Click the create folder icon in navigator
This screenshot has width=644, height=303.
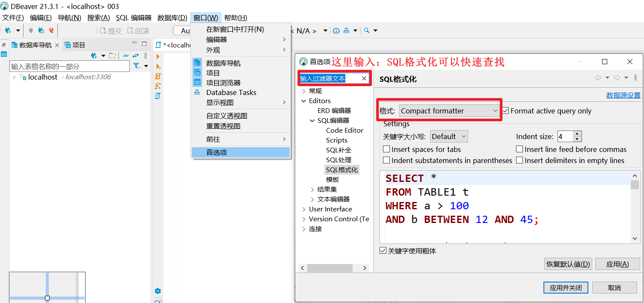[x=113, y=56]
